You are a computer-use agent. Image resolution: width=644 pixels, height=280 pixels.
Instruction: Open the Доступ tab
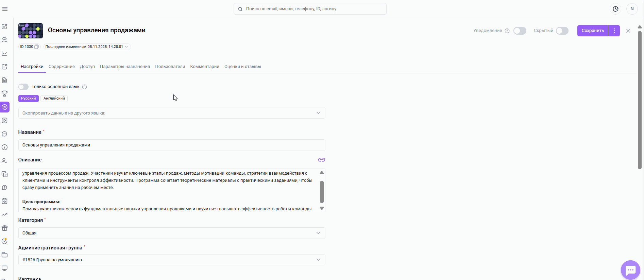pos(87,67)
